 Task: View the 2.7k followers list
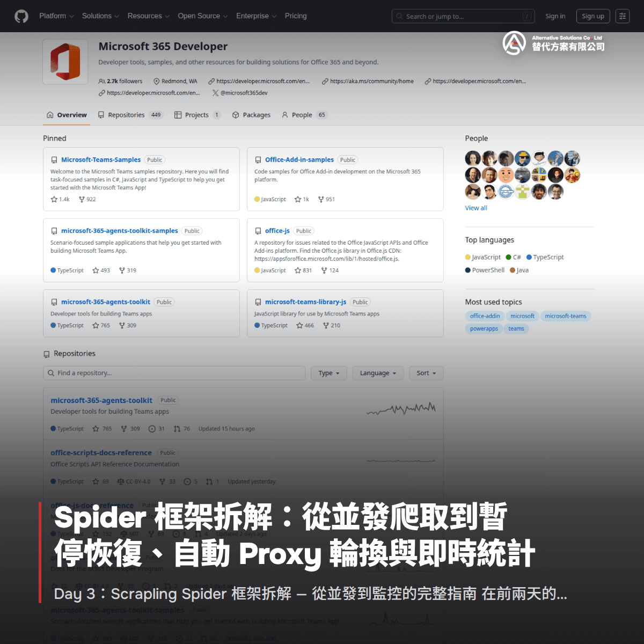121,81
